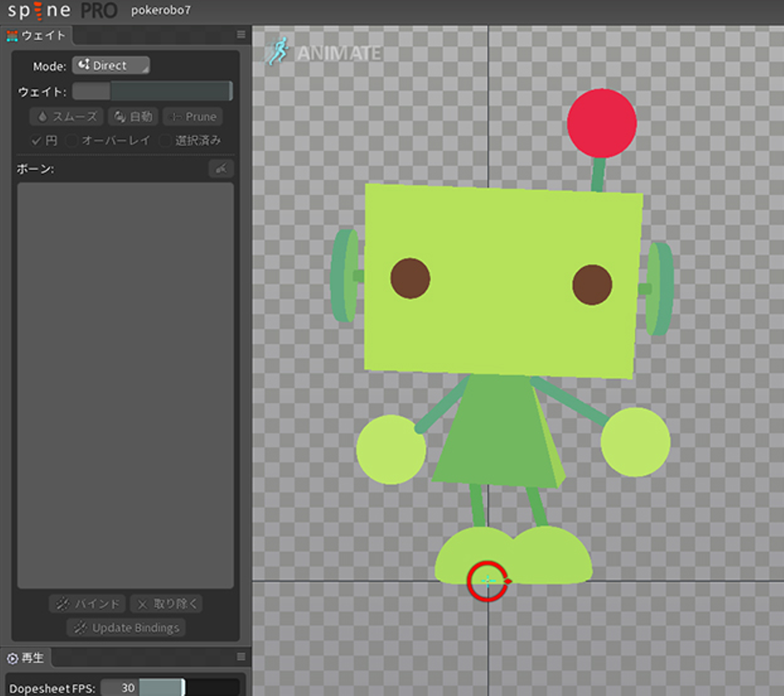Click the weights icon on ウェイト tab
784x696 pixels.
(x=12, y=36)
